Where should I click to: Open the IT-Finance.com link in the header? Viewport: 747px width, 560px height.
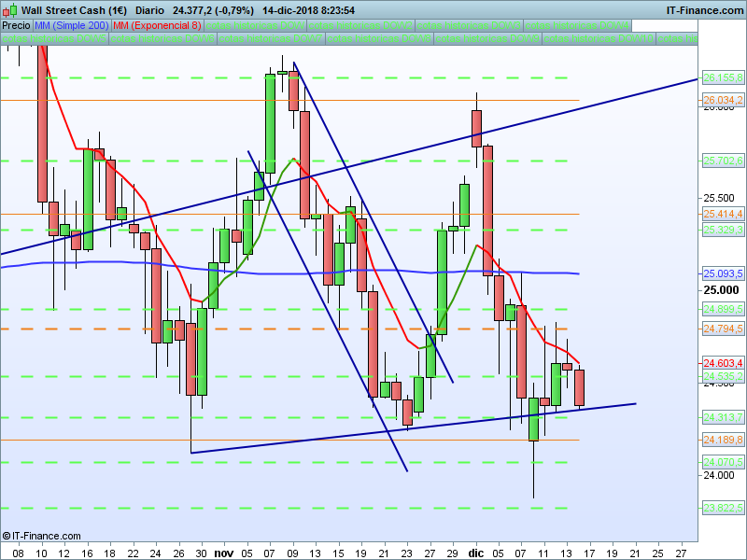click(705, 10)
